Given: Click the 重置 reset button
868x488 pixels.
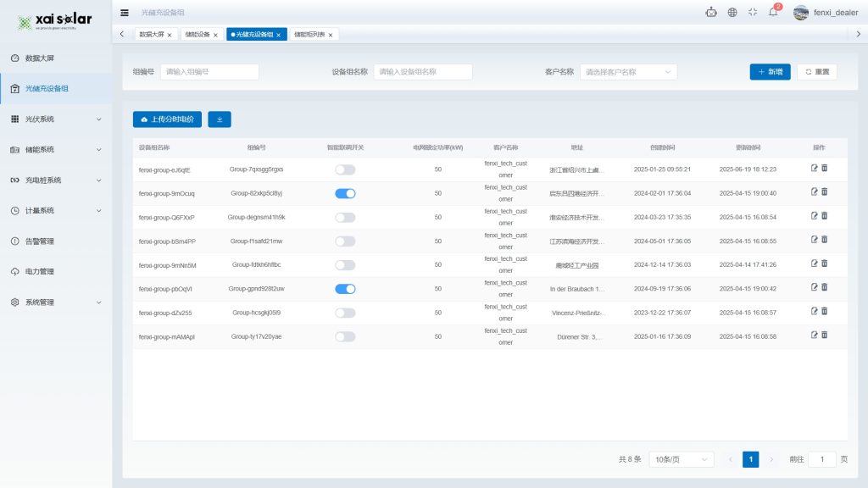Looking at the screenshot, I should 816,72.
